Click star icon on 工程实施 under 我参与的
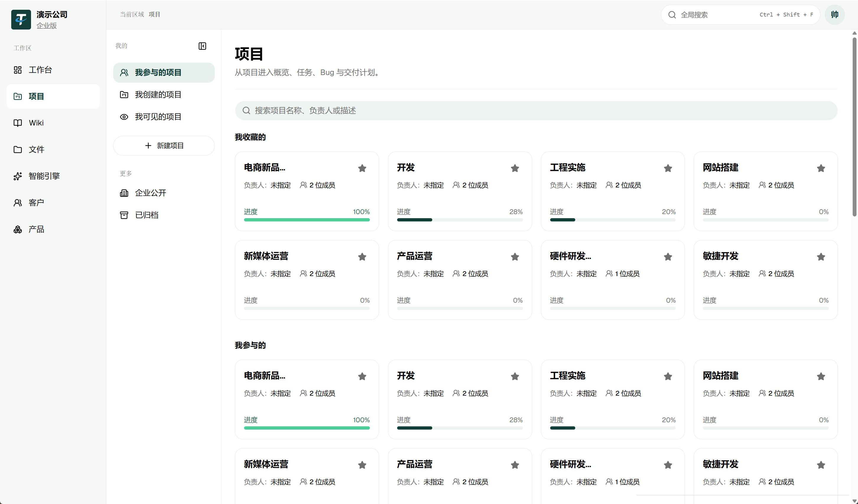The width and height of the screenshot is (858, 504). click(668, 376)
